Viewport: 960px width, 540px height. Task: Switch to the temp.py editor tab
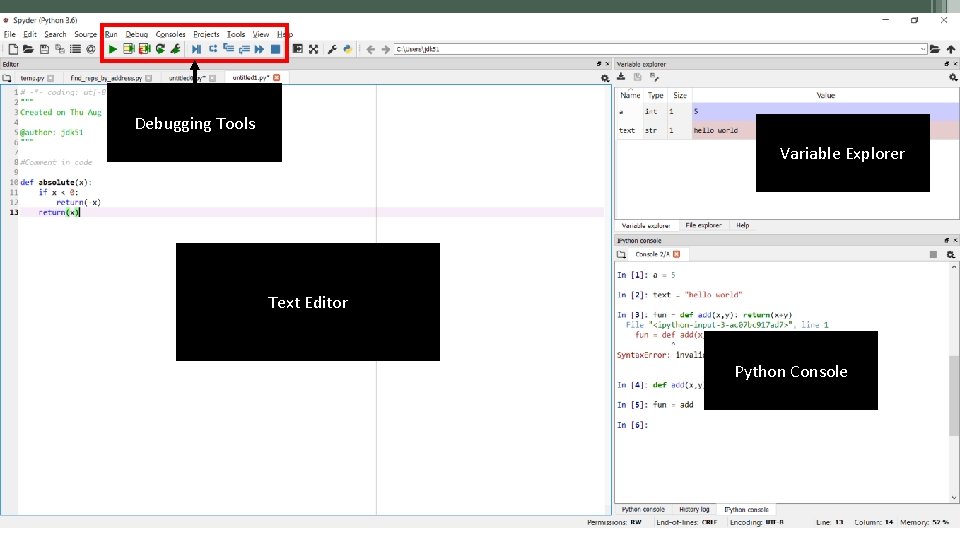(32, 78)
